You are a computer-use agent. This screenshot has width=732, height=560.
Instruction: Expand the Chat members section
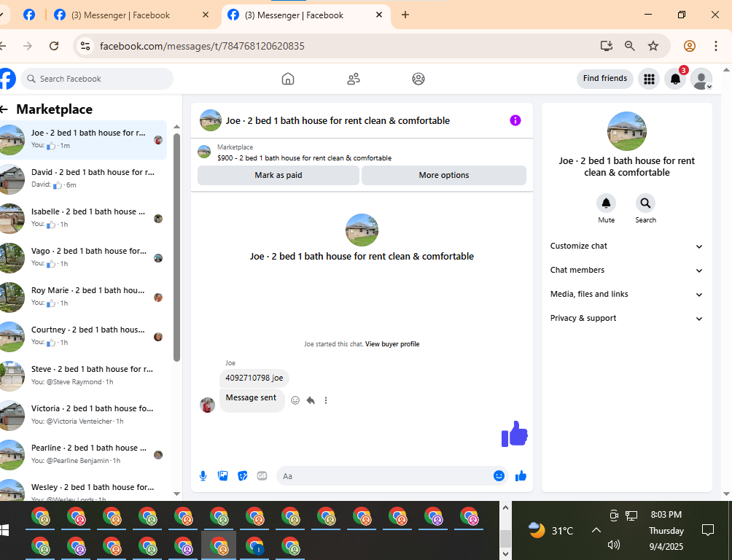626,270
